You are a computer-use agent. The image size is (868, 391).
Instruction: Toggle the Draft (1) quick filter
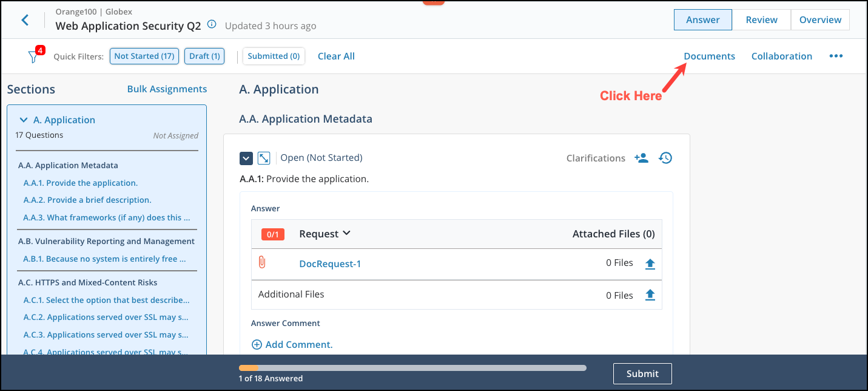[x=204, y=56]
